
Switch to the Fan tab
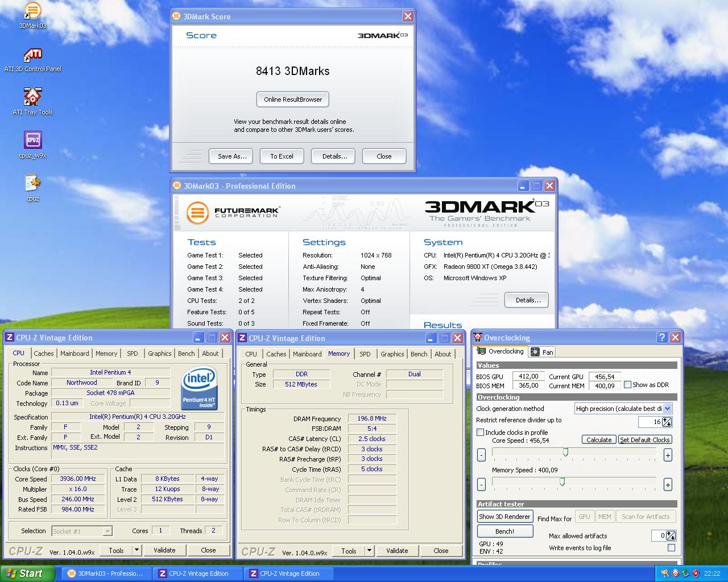click(x=542, y=352)
